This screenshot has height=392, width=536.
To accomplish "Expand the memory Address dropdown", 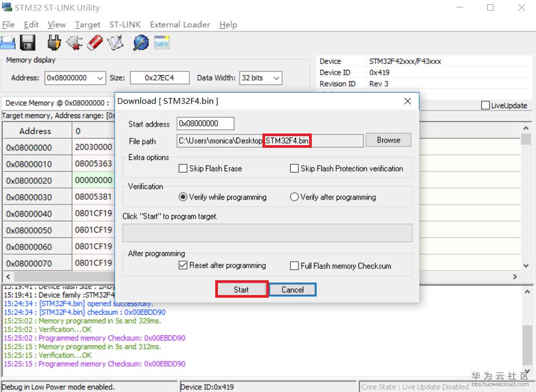I will pos(100,78).
